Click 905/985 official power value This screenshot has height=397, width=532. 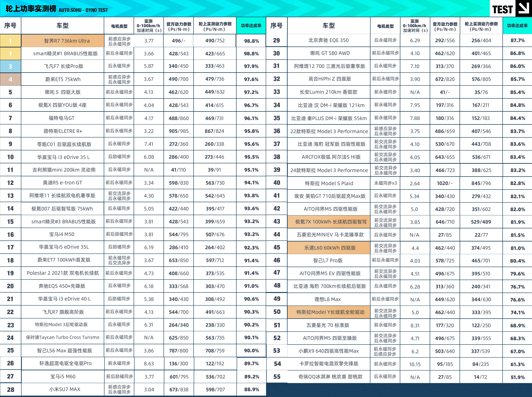coord(179,131)
